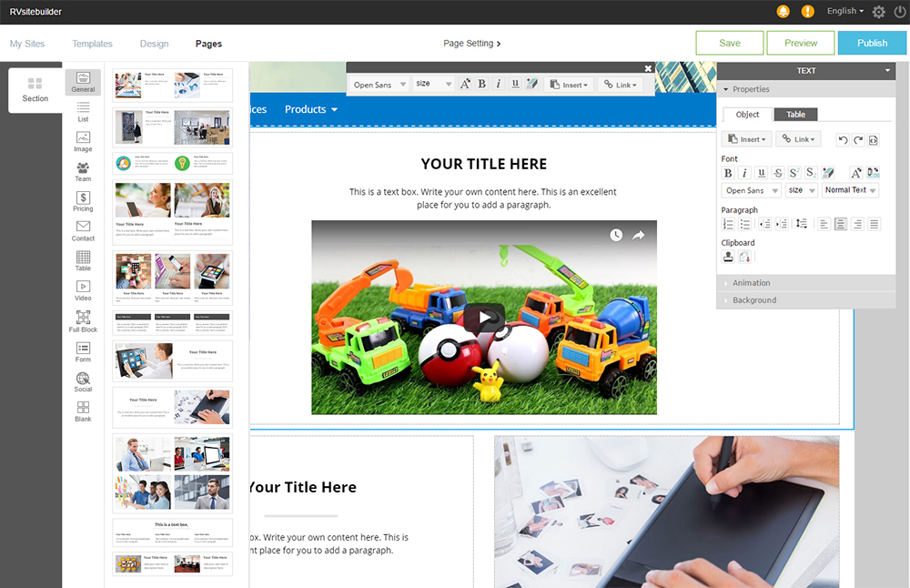Click the line spacing paragraph icon
Viewport: 910px width, 588px height.
801,224
